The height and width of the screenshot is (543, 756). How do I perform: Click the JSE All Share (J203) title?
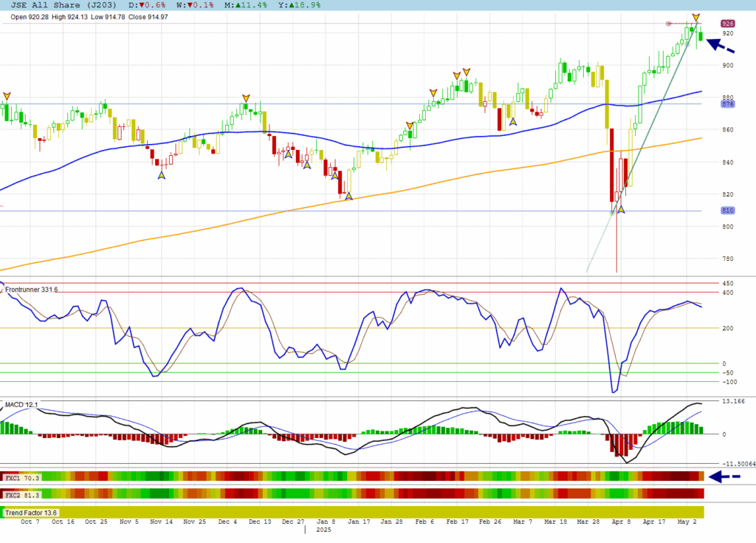(63, 5)
